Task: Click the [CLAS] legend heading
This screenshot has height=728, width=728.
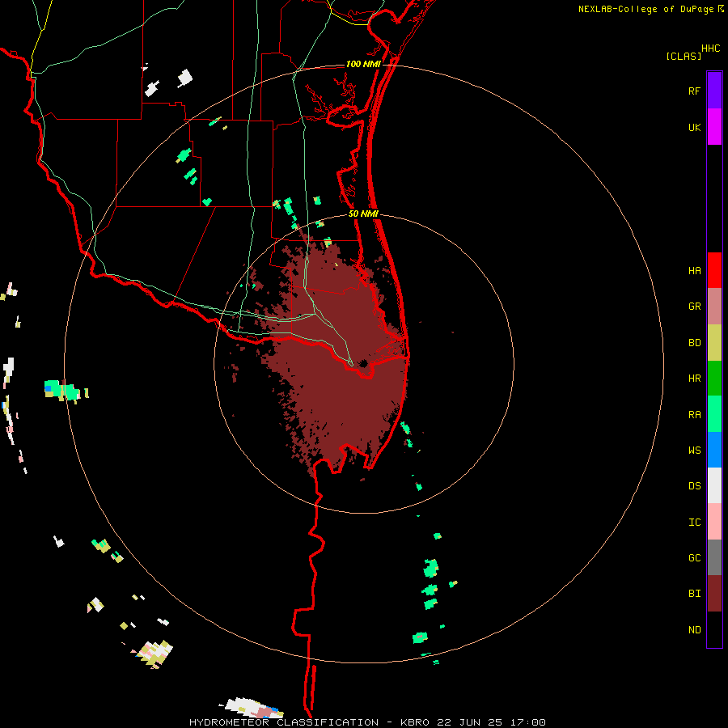Action: (x=683, y=56)
